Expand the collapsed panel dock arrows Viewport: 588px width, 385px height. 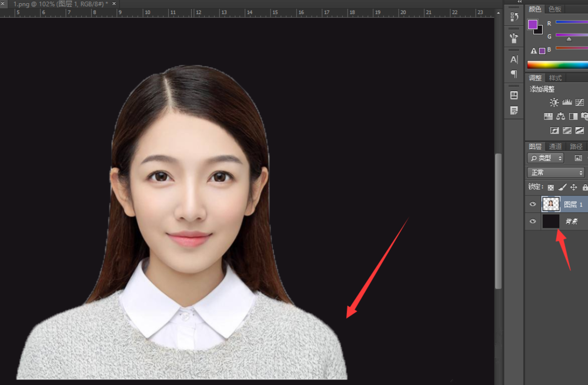click(x=519, y=2)
